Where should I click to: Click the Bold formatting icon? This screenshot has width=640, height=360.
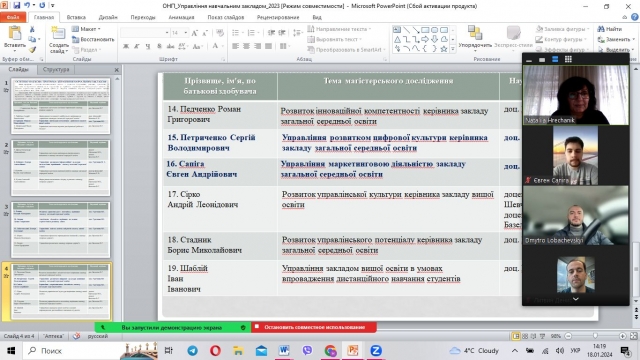(x=126, y=46)
